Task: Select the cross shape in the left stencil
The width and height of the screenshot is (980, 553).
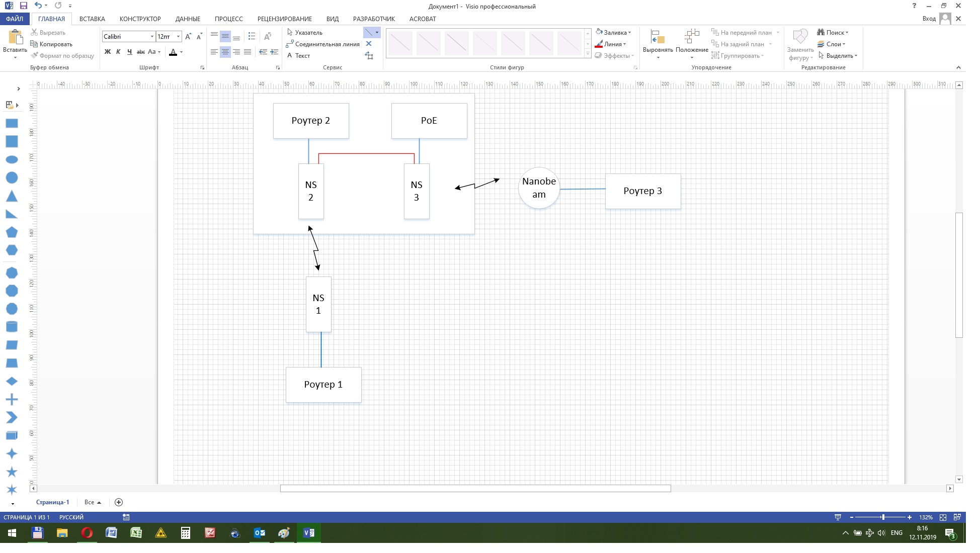Action: [x=12, y=400]
